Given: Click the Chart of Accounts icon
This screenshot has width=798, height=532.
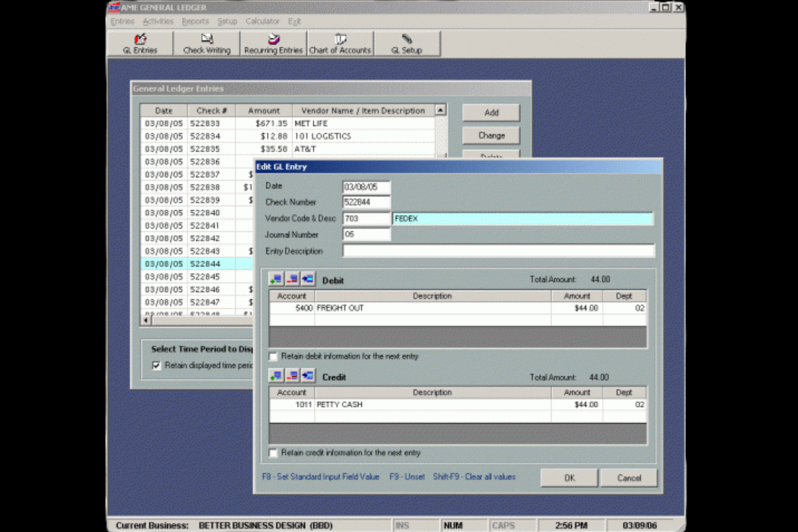Looking at the screenshot, I should 340,43.
